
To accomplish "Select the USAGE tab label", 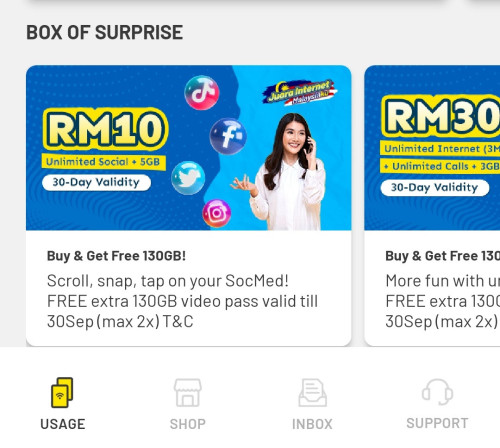I will (63, 424).
